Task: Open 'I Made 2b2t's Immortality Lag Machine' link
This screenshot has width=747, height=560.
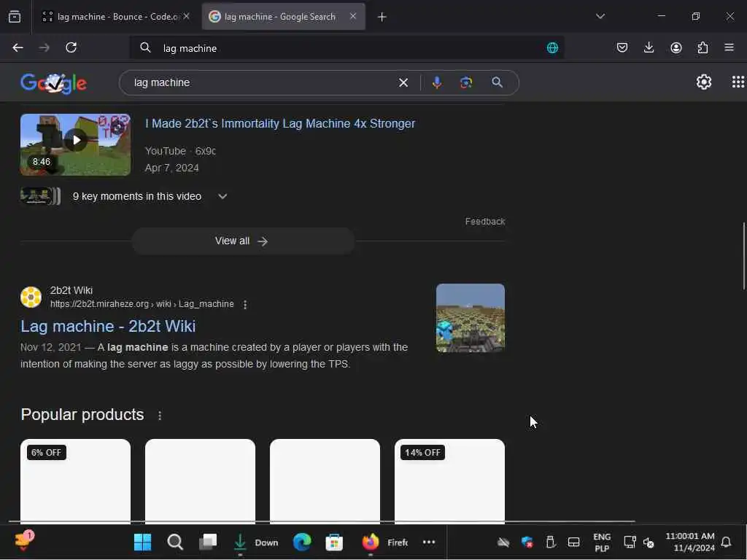Action: pos(280,123)
